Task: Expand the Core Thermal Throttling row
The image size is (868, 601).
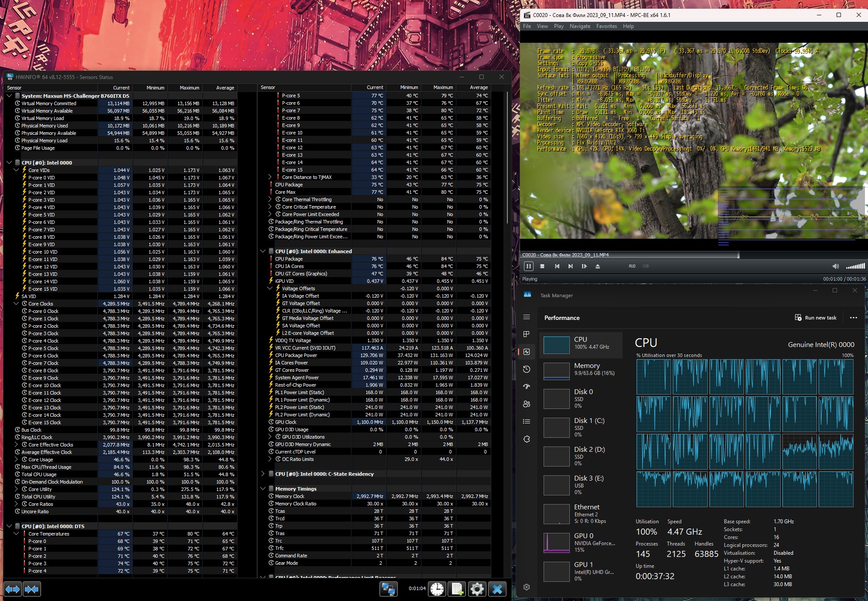Action: (x=270, y=199)
